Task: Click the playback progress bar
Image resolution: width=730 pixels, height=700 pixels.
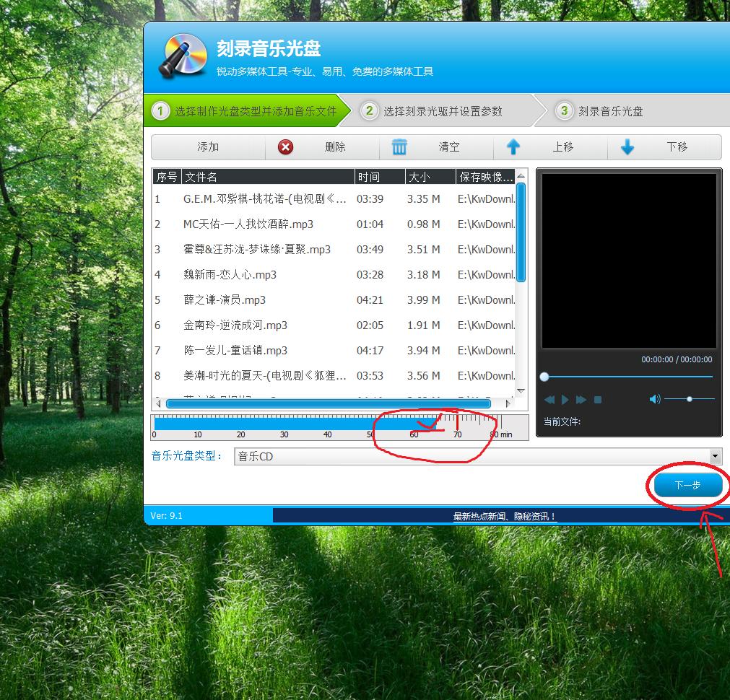Action: coord(628,376)
